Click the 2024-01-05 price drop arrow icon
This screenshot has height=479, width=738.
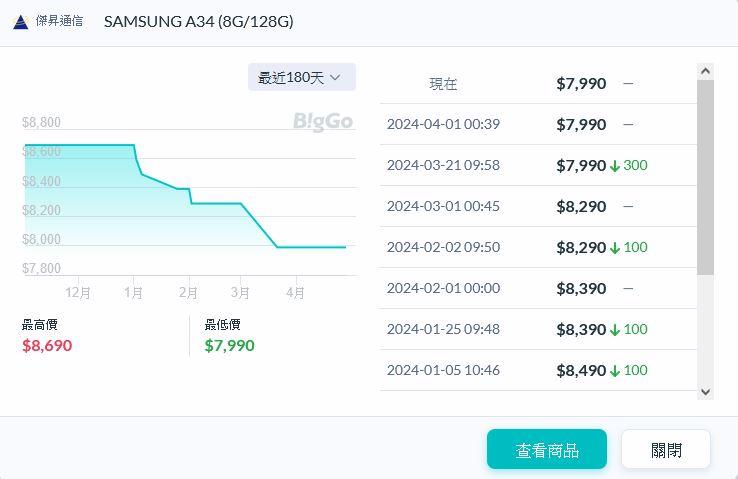coord(615,371)
